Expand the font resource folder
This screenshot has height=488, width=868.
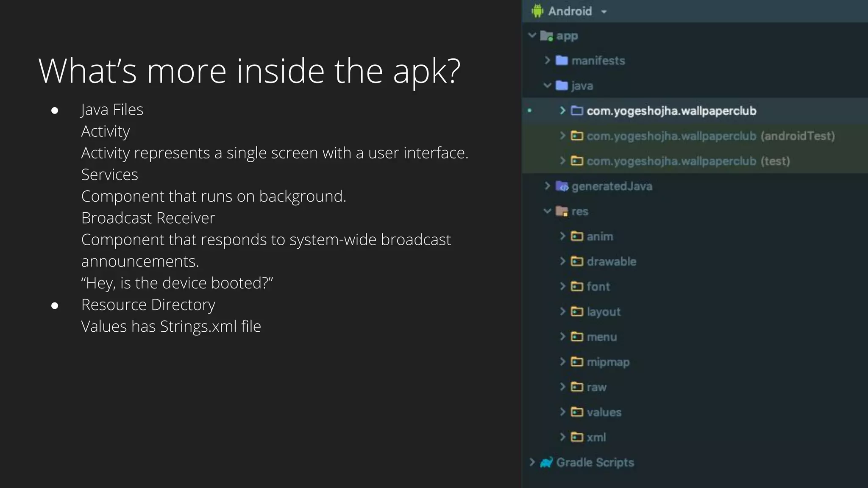[563, 286]
